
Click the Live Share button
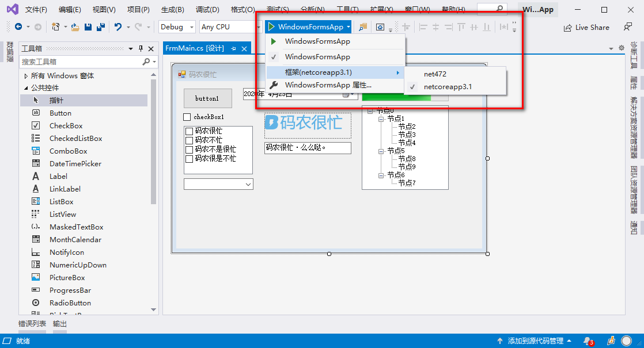[x=586, y=28]
